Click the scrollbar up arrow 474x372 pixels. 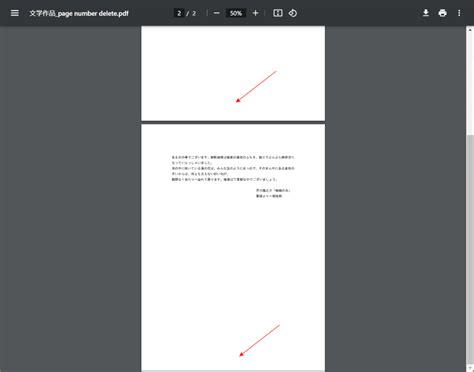(x=470, y=30)
